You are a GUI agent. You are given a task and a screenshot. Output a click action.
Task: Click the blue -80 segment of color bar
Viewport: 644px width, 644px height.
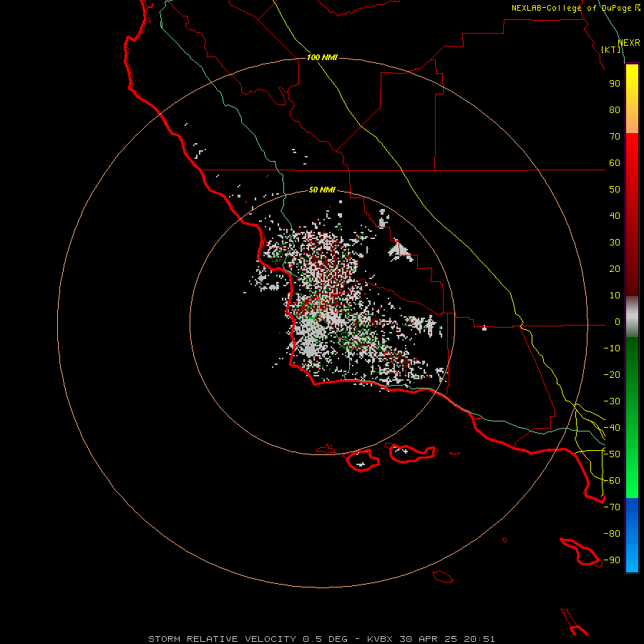[x=632, y=534]
